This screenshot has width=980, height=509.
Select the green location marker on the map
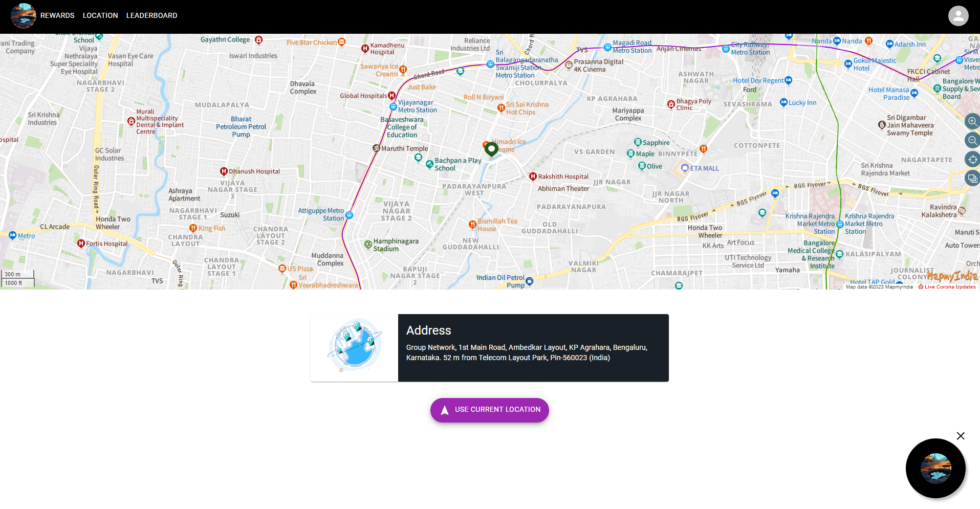coord(491,149)
